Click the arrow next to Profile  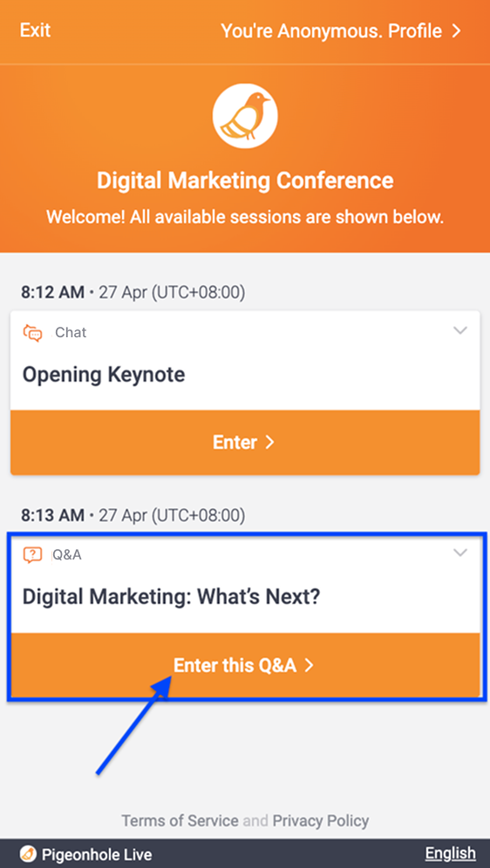click(x=456, y=31)
